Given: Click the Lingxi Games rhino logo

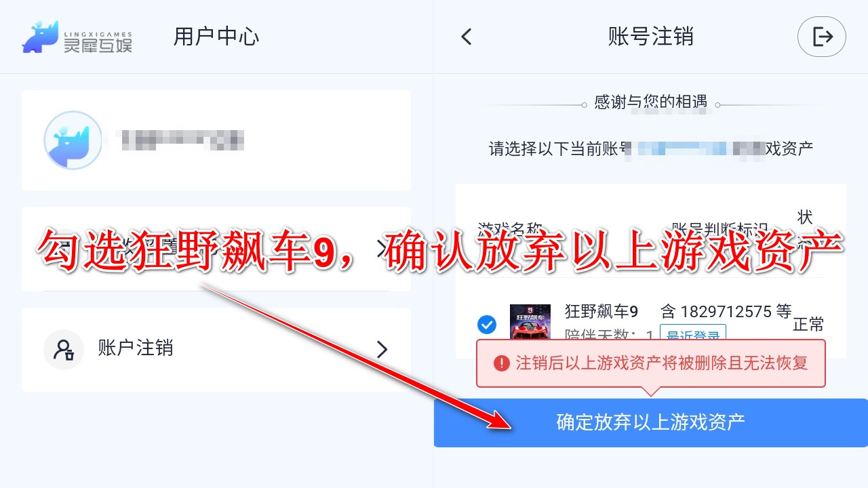Looking at the screenshot, I should tap(41, 37).
